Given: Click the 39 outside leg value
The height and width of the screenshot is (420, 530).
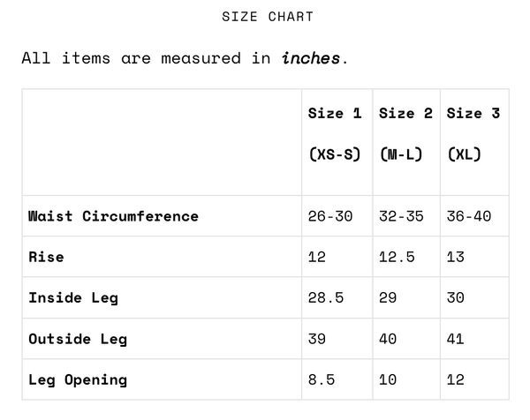Looking at the screenshot, I should click(x=317, y=339).
